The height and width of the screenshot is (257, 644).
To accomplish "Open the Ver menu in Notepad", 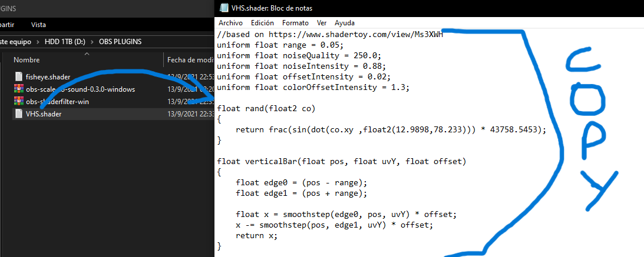I will (x=322, y=23).
